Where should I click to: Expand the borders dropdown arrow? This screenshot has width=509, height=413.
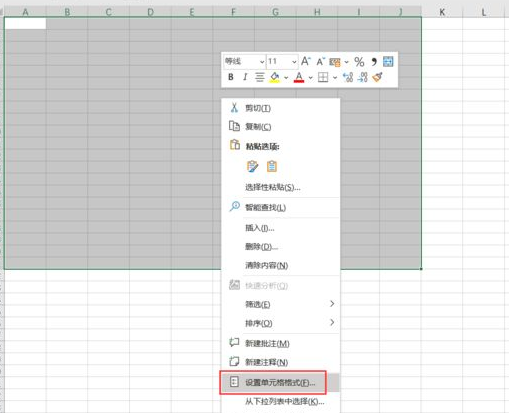335,78
